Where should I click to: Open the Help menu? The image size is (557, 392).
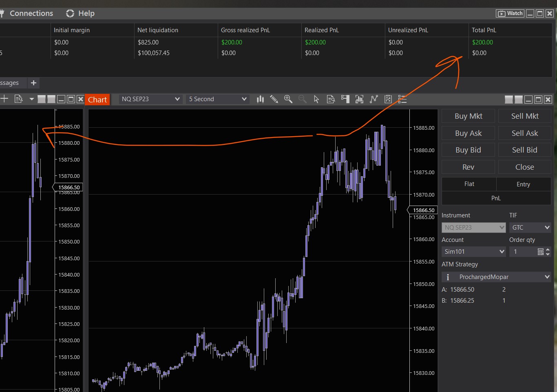pyautogui.click(x=80, y=13)
